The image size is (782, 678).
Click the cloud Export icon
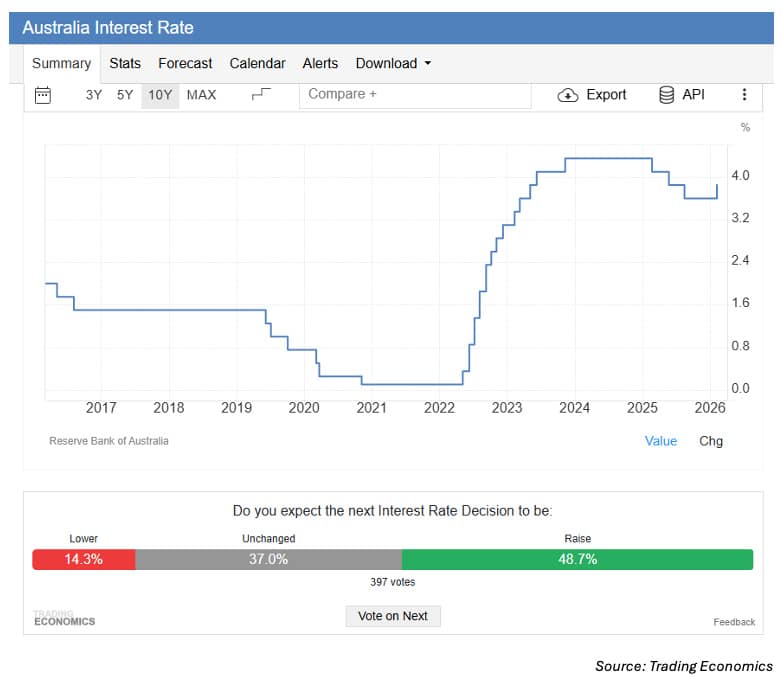568,95
